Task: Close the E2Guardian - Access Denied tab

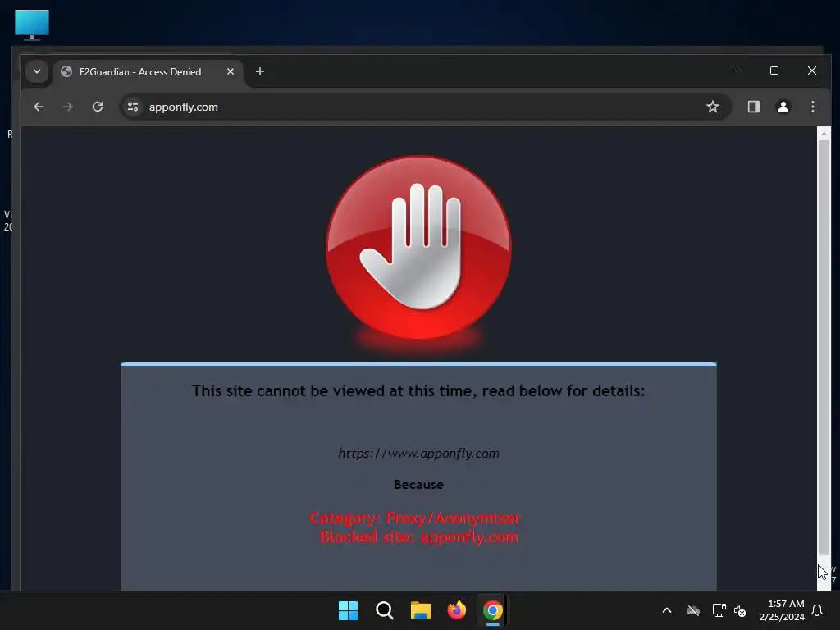Action: (231, 71)
